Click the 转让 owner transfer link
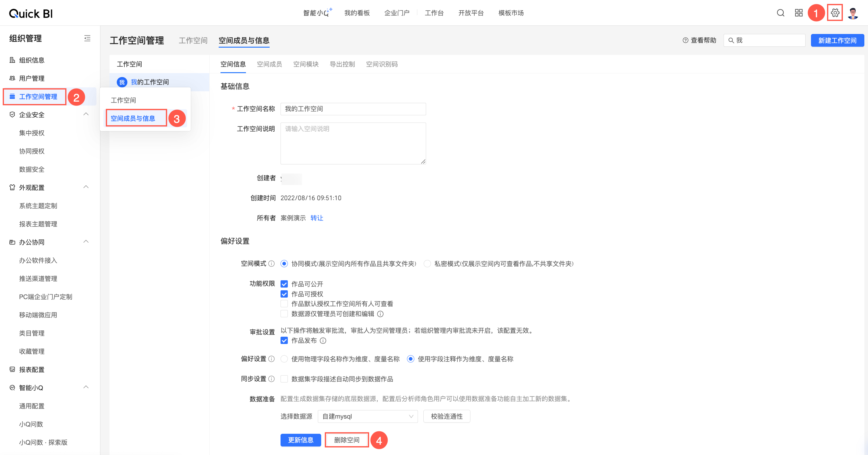This screenshot has height=455, width=868. (316, 218)
